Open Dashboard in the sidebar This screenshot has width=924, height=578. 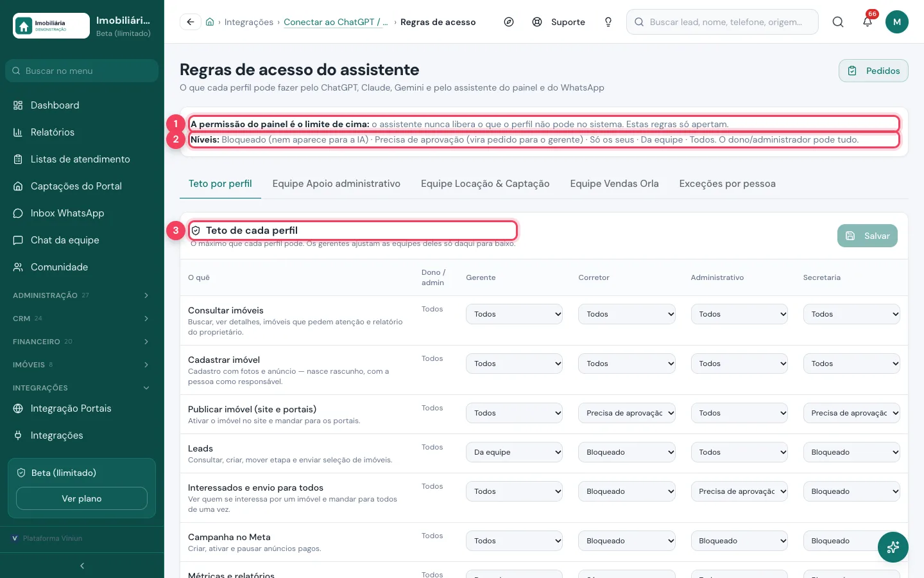click(x=81, y=105)
